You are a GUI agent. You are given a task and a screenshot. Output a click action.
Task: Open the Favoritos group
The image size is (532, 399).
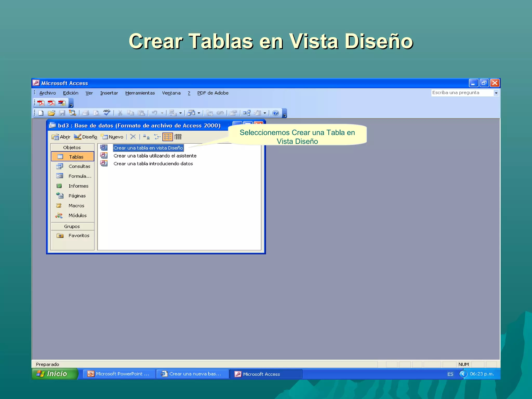[x=72, y=236]
